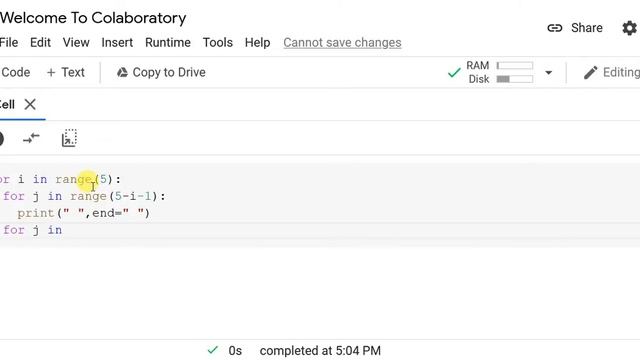640x360 pixels.
Task: Open the Edit menu
Action: 40,42
